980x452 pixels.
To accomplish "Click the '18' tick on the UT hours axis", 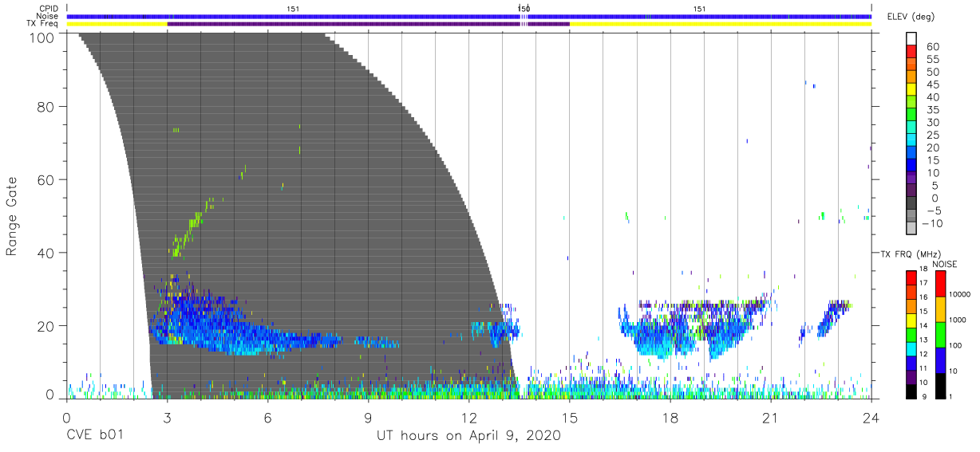I will point(670,419).
